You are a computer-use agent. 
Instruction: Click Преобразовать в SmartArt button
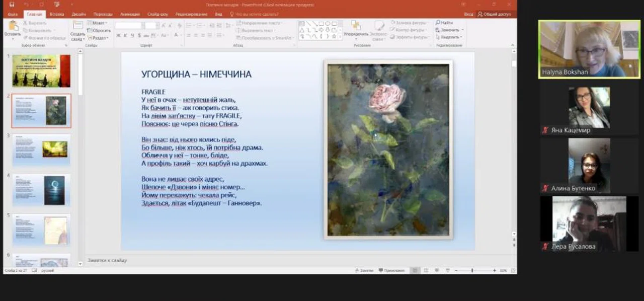click(x=264, y=38)
